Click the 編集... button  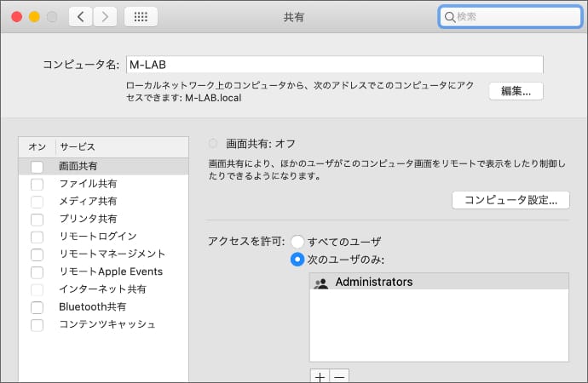click(x=516, y=91)
